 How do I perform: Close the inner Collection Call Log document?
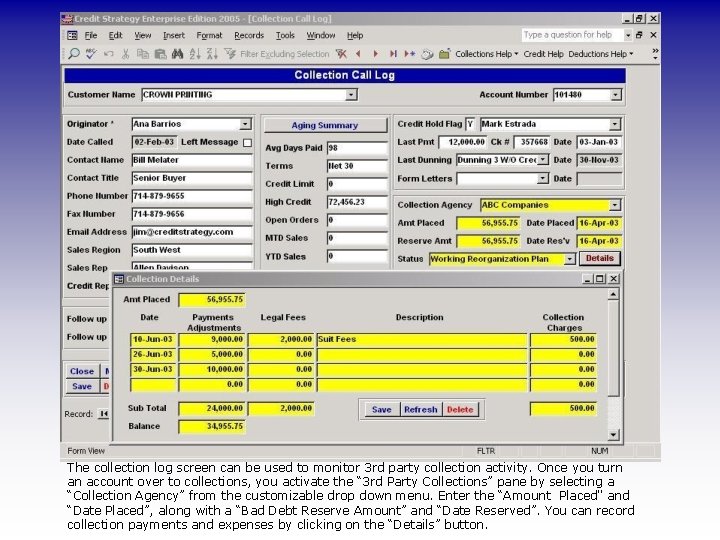[x=653, y=35]
